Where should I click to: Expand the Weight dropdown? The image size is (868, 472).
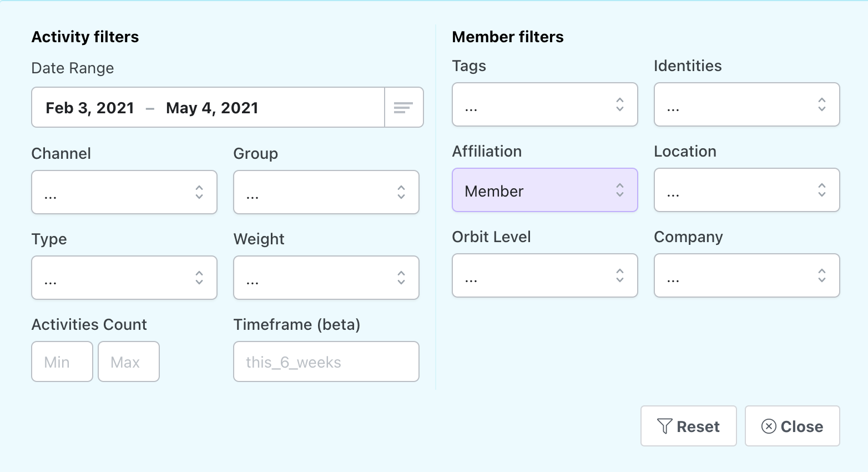326,278
